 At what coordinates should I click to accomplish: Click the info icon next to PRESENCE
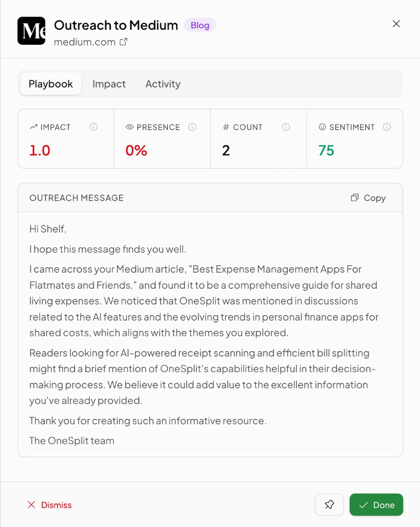coord(192,127)
